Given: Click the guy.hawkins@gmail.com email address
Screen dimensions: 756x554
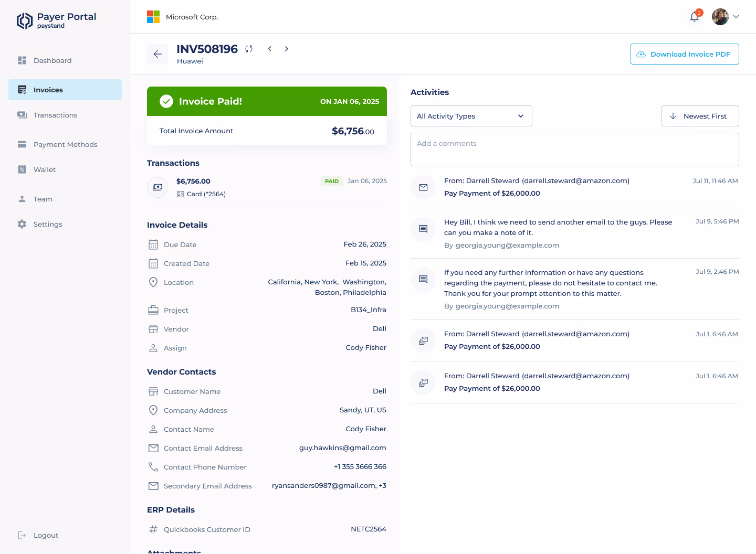Looking at the screenshot, I should [x=343, y=448].
